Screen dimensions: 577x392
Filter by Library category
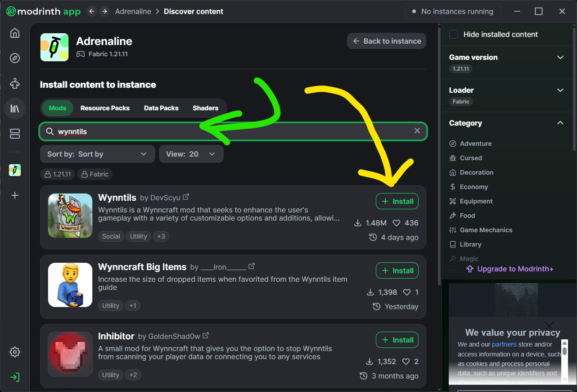465,244
